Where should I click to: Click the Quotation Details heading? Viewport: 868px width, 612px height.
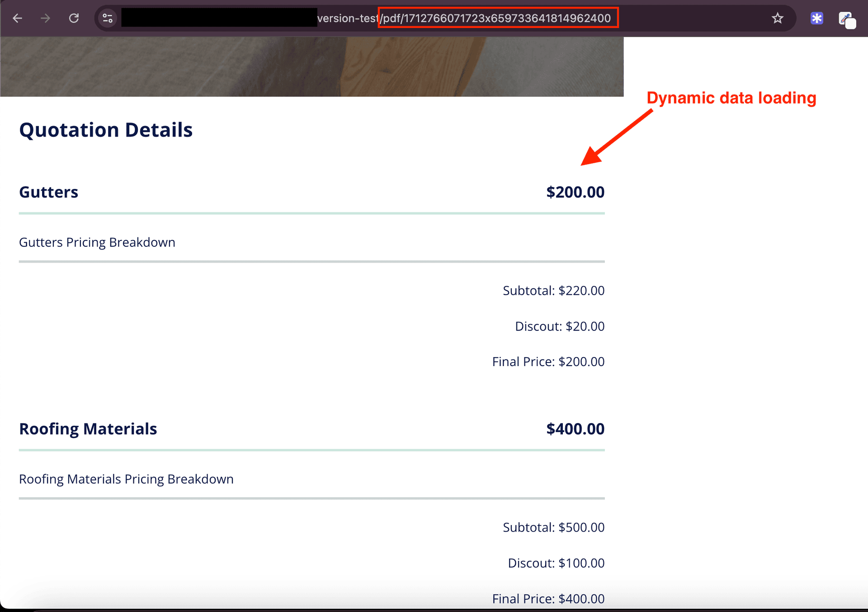[x=106, y=130]
